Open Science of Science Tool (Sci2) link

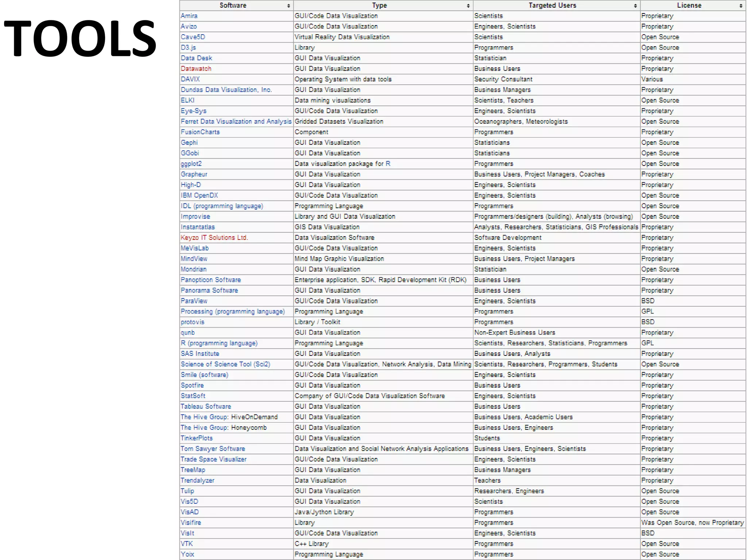225,365
